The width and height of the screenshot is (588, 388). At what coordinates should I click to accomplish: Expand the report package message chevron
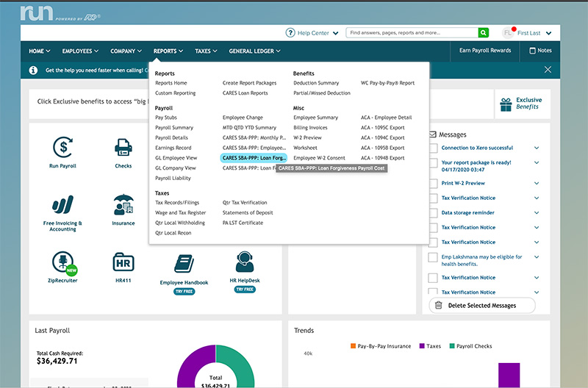[x=537, y=162]
